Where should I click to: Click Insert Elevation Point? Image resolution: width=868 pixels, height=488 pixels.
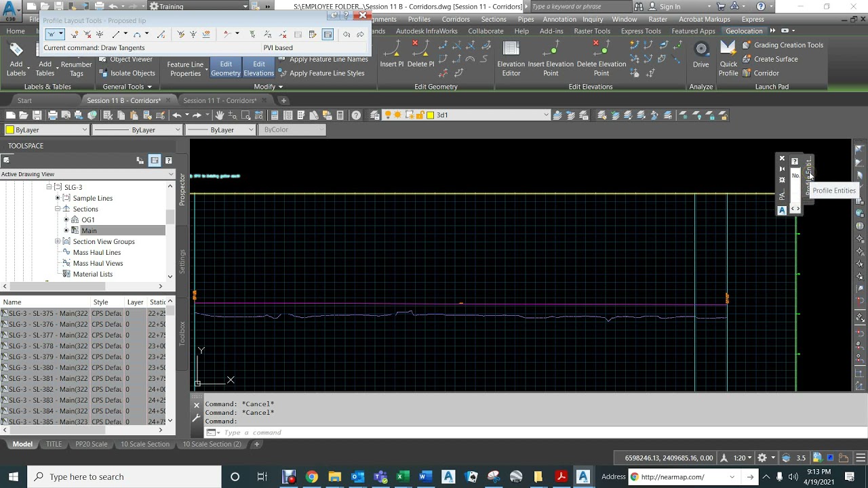(551, 59)
